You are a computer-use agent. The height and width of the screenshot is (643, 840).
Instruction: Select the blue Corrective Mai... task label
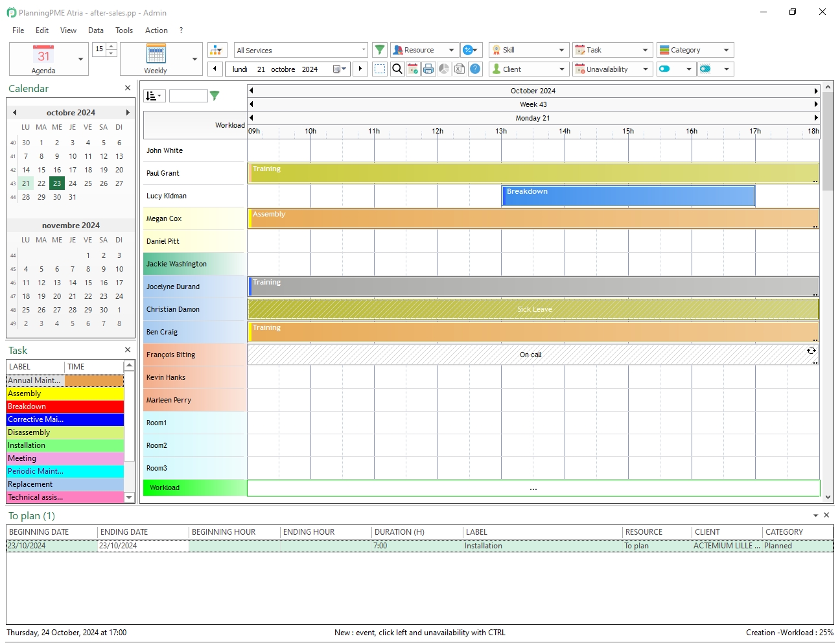tap(65, 419)
